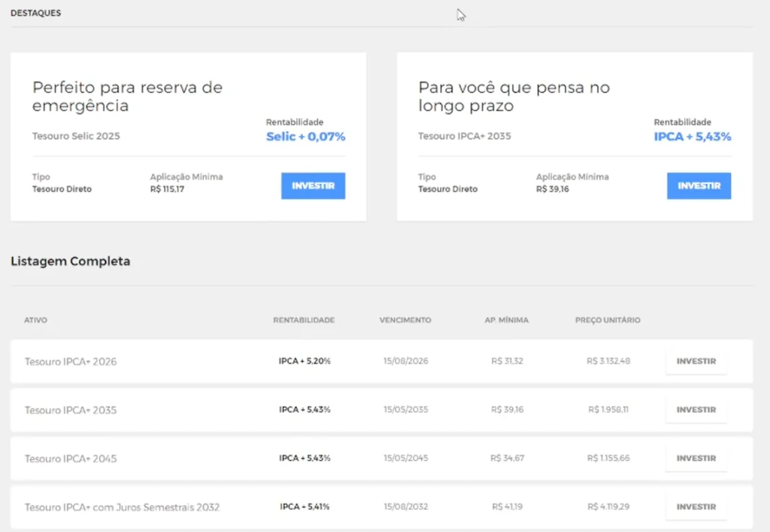Select Tesouro IPCA+ com Juros Semestrais 2032
770x532 pixels.
point(122,507)
